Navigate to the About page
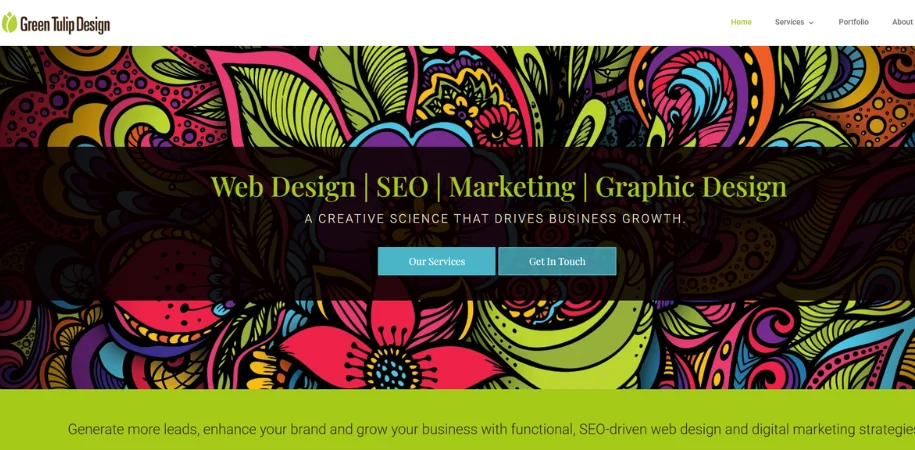The height and width of the screenshot is (450, 915). coord(902,22)
